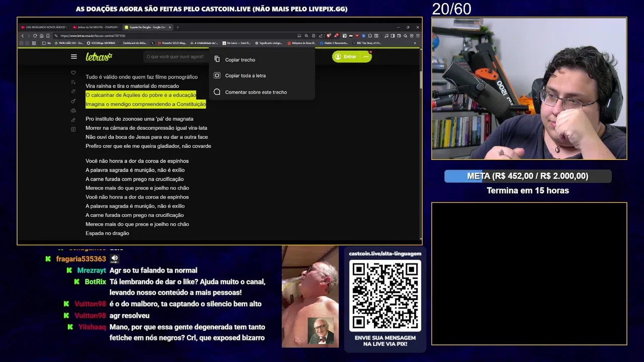Click the search field O que você quer ouvir agora
The image size is (644, 362).
click(175, 57)
